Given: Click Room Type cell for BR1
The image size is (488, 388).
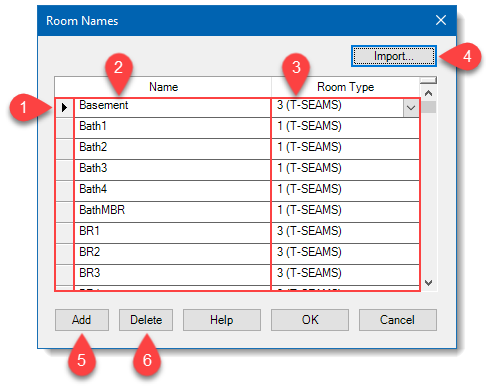Looking at the screenshot, I should pyautogui.click(x=345, y=233).
